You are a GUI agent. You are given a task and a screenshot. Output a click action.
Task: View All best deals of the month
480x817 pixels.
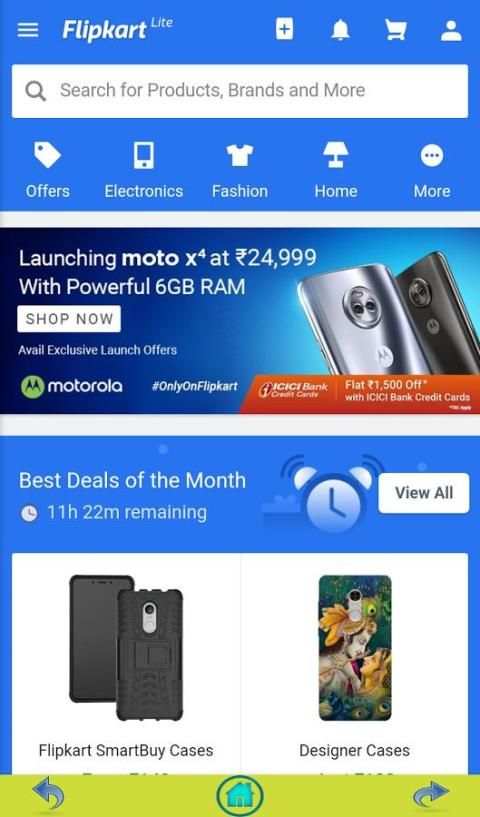pyautogui.click(x=424, y=493)
